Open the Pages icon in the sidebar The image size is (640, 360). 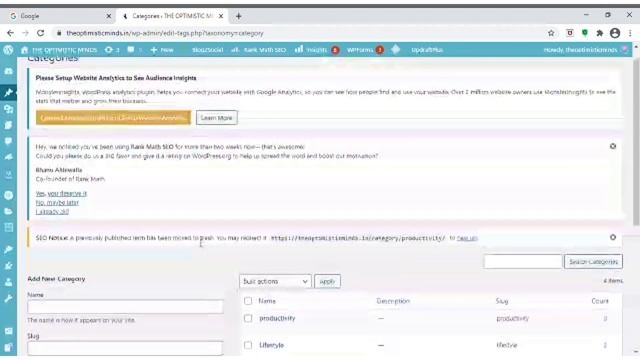click(x=9, y=125)
